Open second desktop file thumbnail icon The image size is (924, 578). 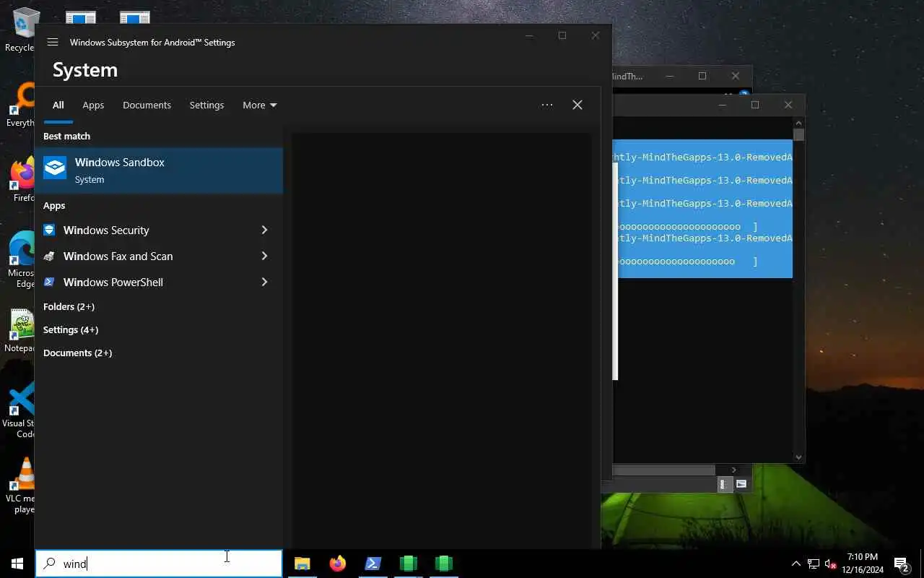coord(135,16)
